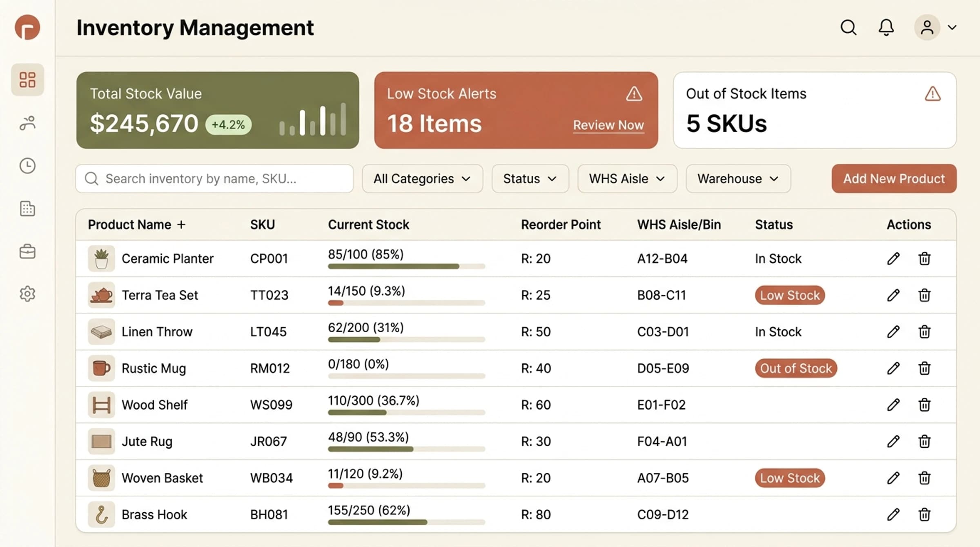Image resolution: width=980 pixels, height=547 pixels.
Task: Click in the Search inventory field
Action: 214,178
